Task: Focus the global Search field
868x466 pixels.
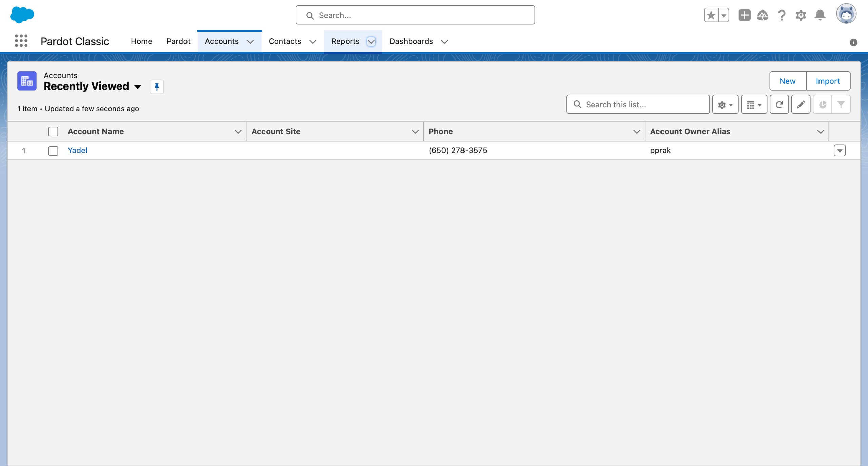Action: pos(415,15)
